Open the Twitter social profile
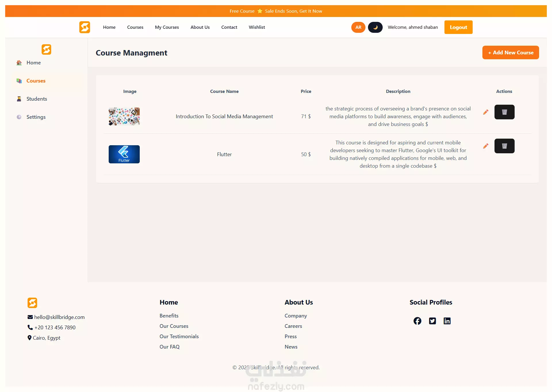The width and height of the screenshot is (552, 392). pos(432,321)
